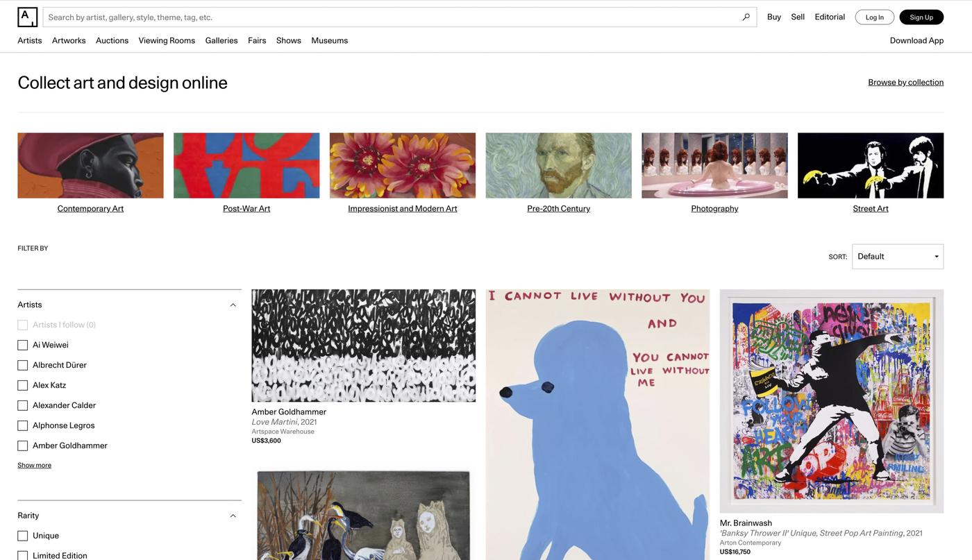This screenshot has height=560, width=972.
Task: Click the Photography category image
Action: click(714, 165)
